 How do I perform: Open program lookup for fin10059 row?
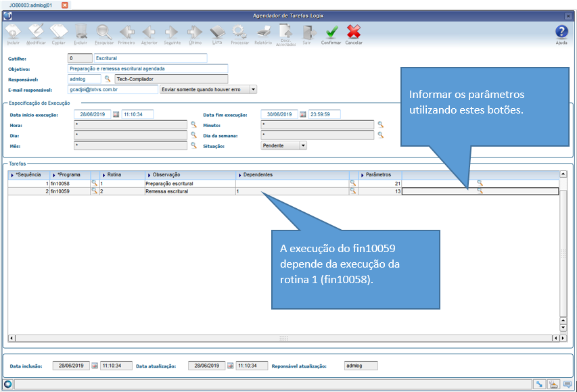pyautogui.click(x=95, y=191)
